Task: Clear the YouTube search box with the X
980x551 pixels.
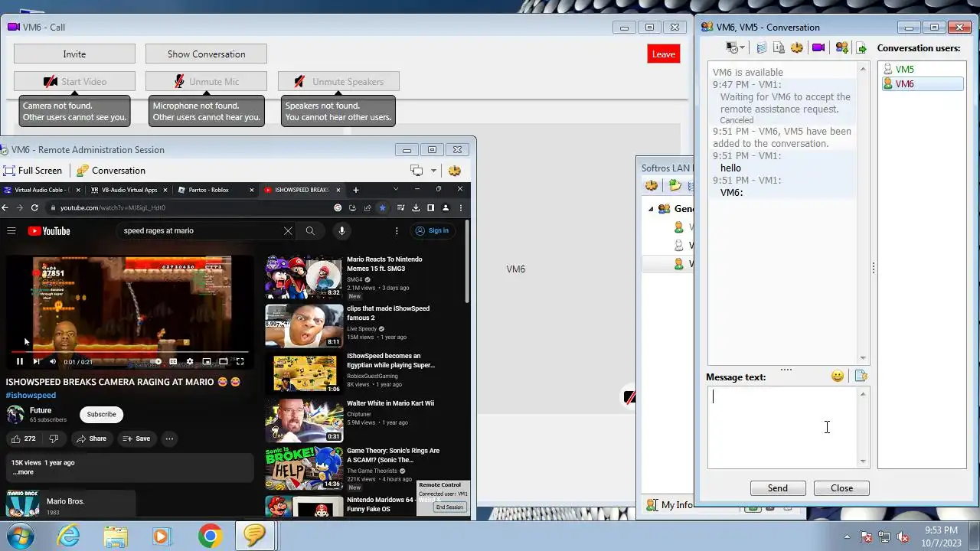Action: [288, 230]
